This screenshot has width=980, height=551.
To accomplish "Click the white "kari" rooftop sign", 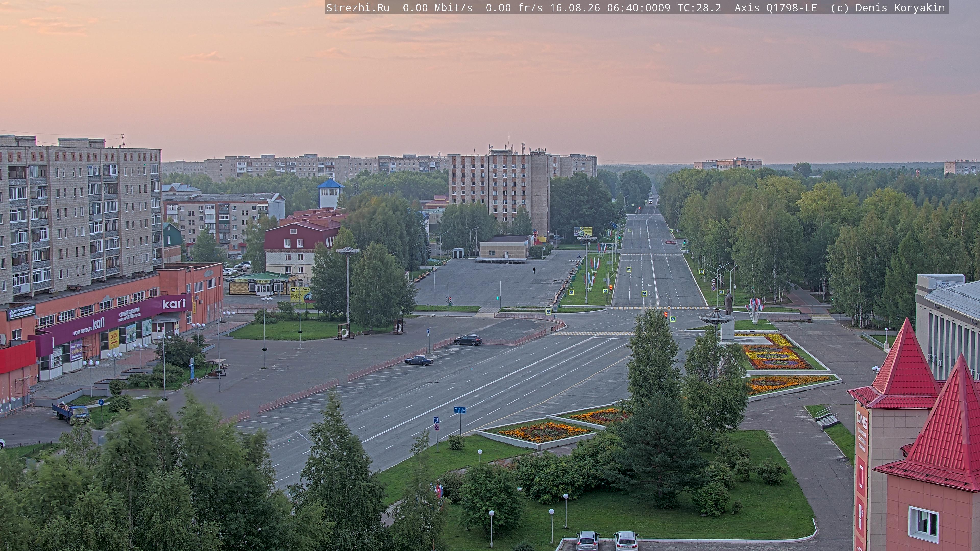I will tap(174, 304).
